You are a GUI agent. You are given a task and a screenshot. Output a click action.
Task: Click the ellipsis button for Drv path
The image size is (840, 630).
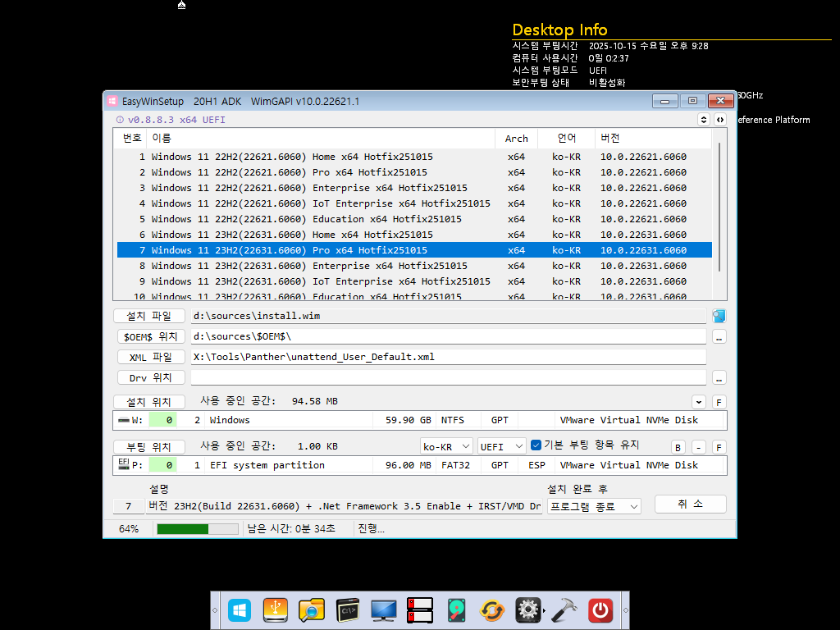pos(719,378)
